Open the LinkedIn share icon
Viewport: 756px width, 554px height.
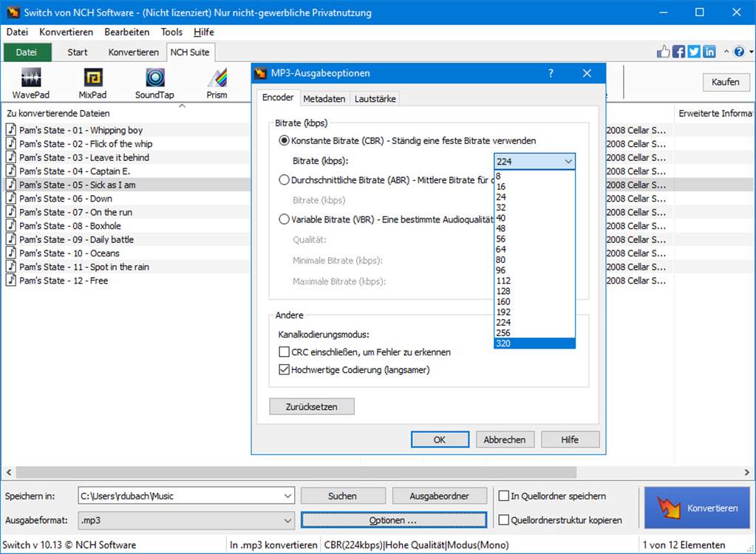click(709, 52)
